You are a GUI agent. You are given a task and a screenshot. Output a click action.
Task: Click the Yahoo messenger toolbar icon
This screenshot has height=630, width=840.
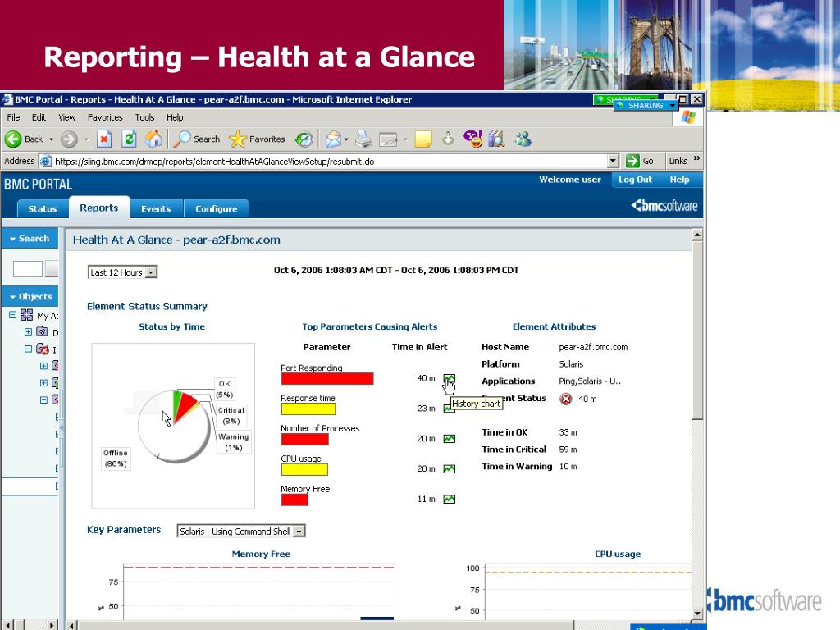click(473, 139)
